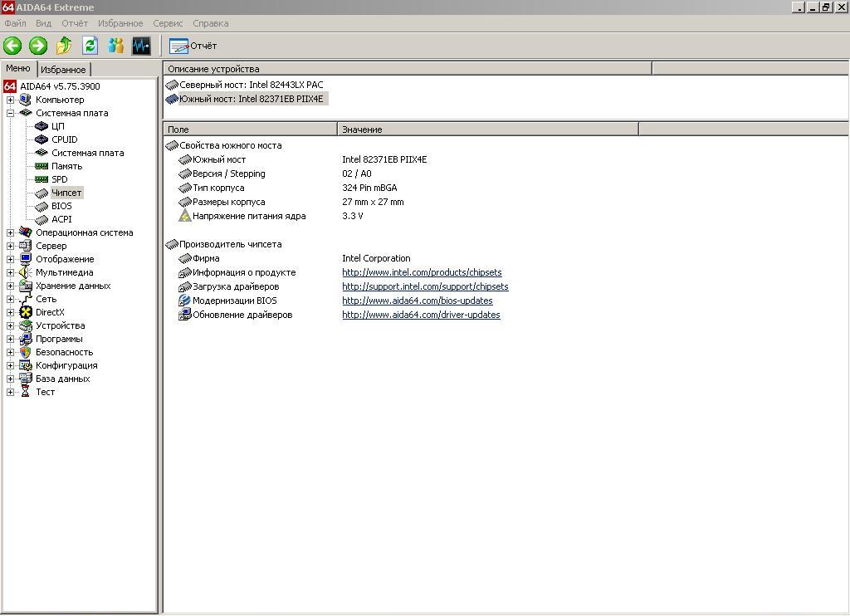Click the Компьютер computer icon
Viewport: 850px width, 616px height.
[26, 100]
